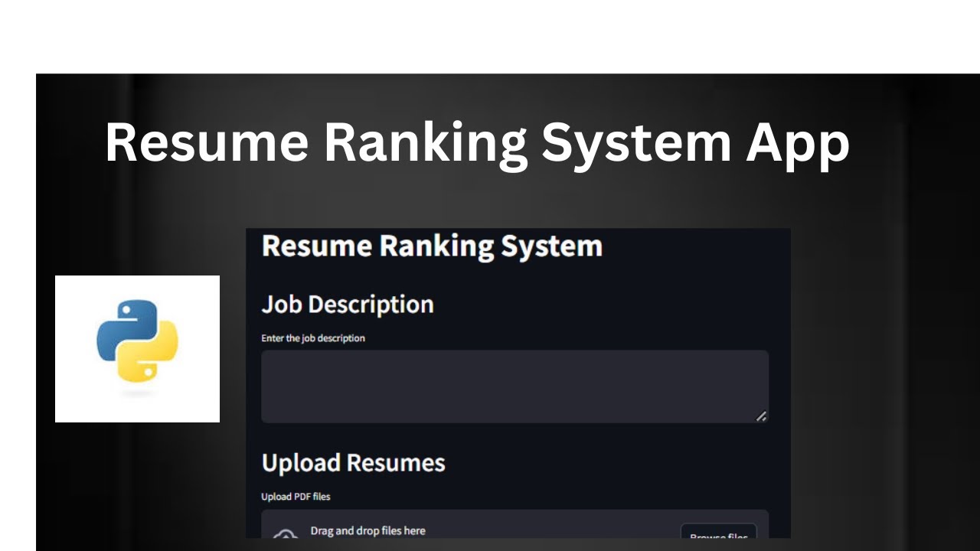
Task: Click the 'Enter the job description' label
Action: pyautogui.click(x=313, y=338)
